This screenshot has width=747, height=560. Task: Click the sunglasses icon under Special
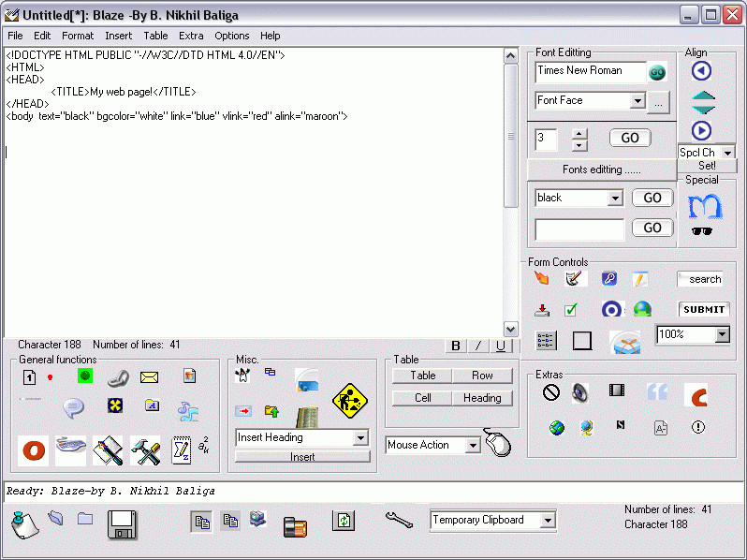(702, 231)
